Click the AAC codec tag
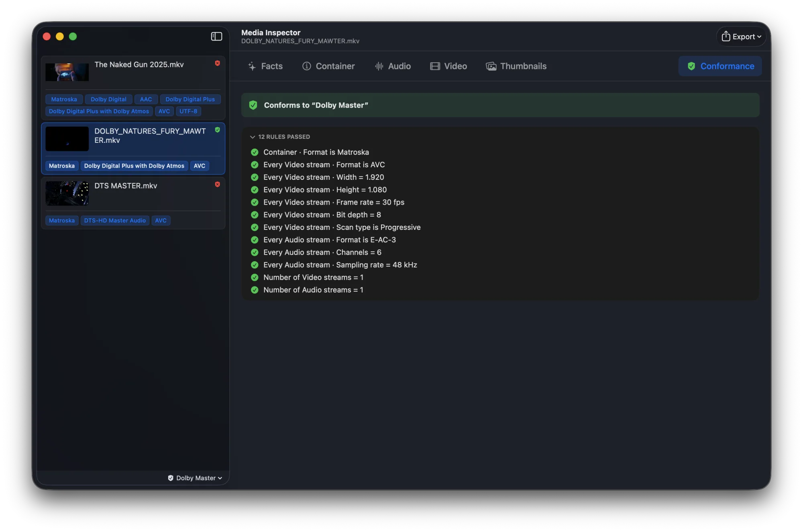Viewport: 803px width, 532px height. point(146,99)
